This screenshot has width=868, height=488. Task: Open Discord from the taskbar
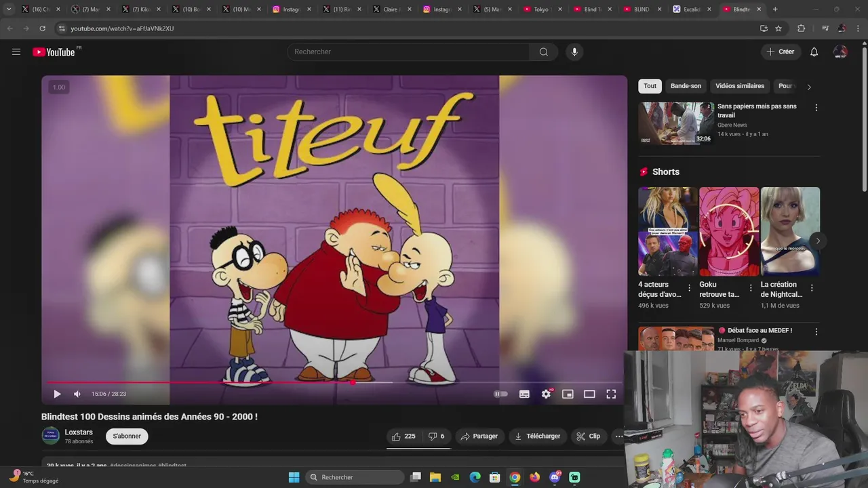point(555,477)
